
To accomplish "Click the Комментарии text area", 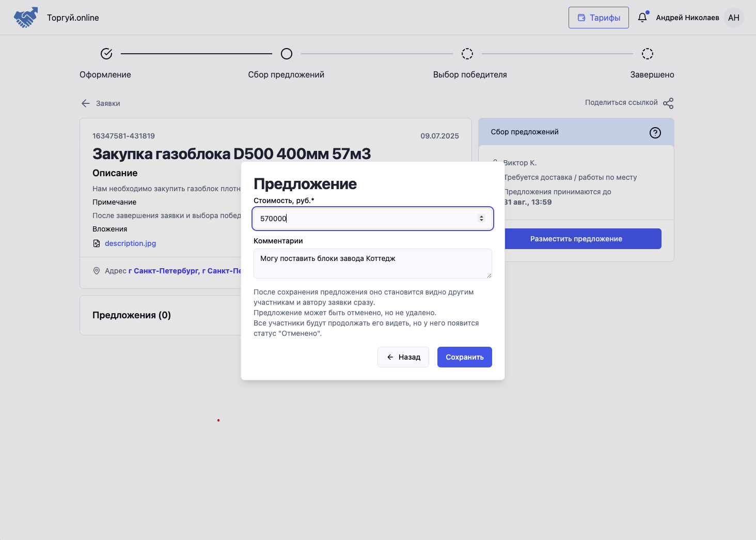I will tap(372, 264).
